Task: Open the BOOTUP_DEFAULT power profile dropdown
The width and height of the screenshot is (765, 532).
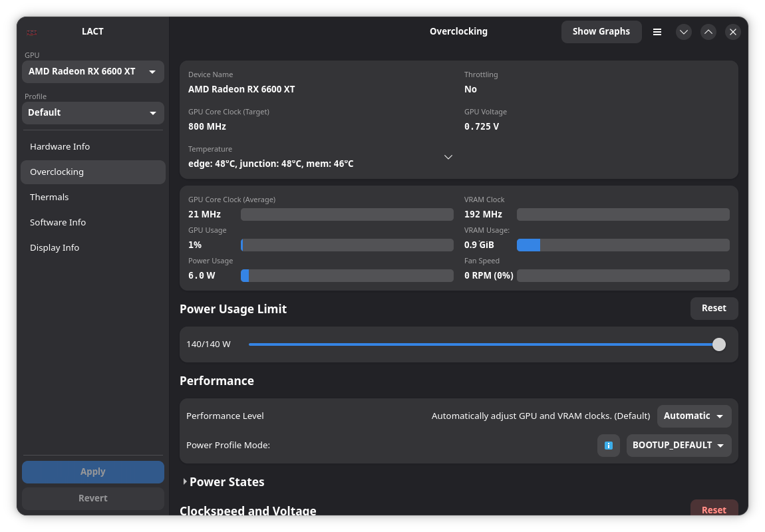Action: pyautogui.click(x=679, y=445)
